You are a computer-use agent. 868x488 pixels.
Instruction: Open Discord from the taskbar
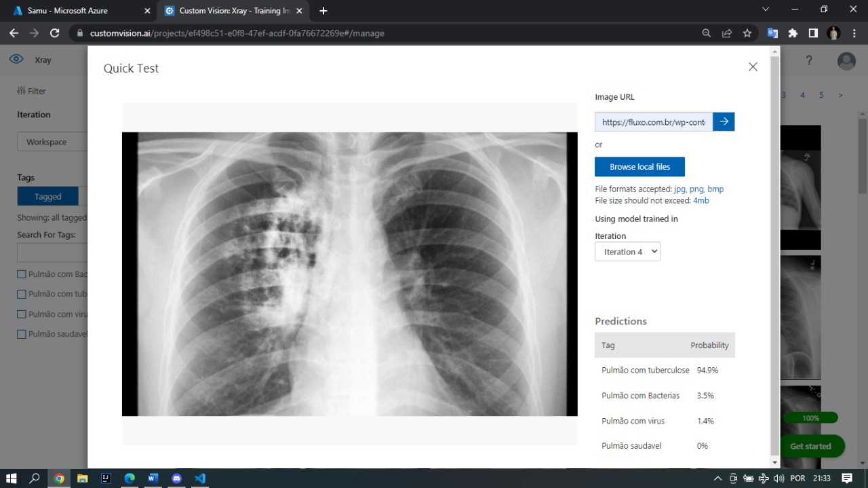(x=176, y=478)
